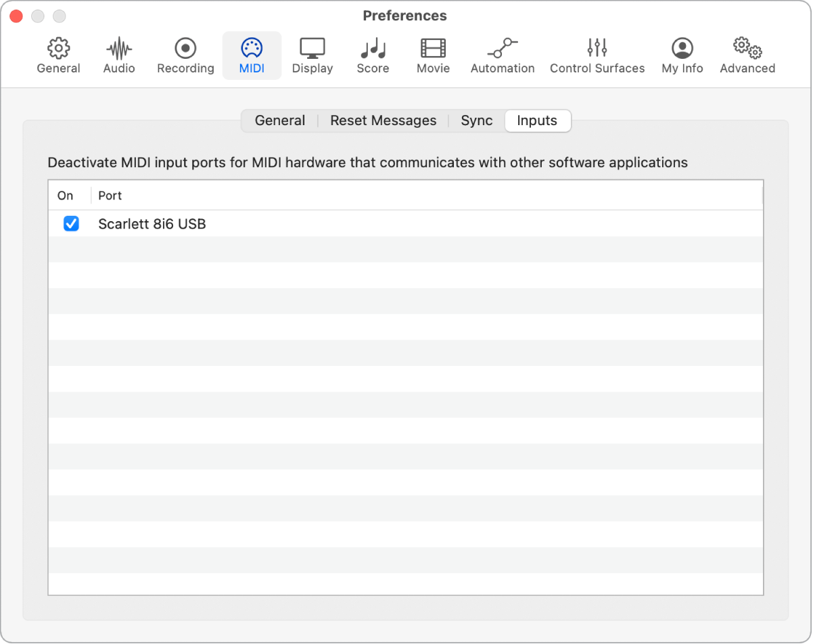Select the Audio waveform icon
This screenshot has width=813, height=644.
point(119,49)
